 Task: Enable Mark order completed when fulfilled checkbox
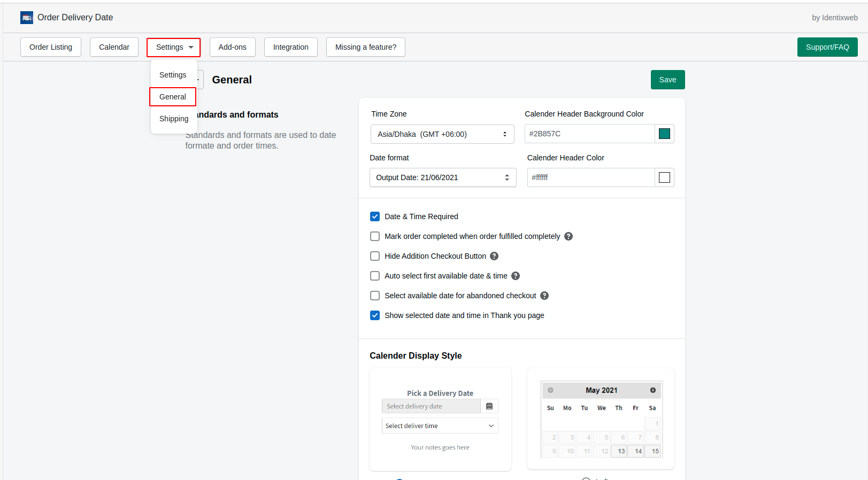[375, 236]
